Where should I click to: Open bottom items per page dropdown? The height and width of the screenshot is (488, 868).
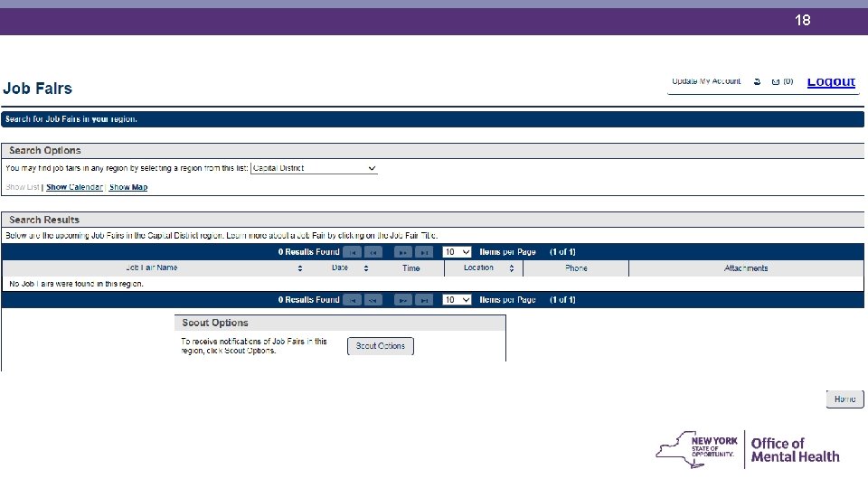click(x=457, y=300)
